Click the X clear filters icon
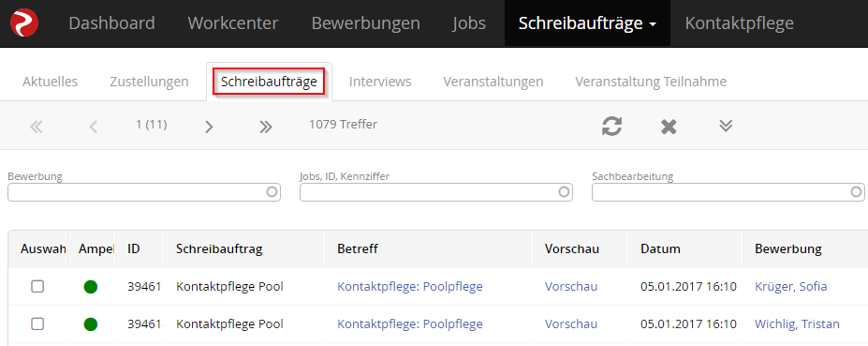868x346 pixels. (669, 127)
